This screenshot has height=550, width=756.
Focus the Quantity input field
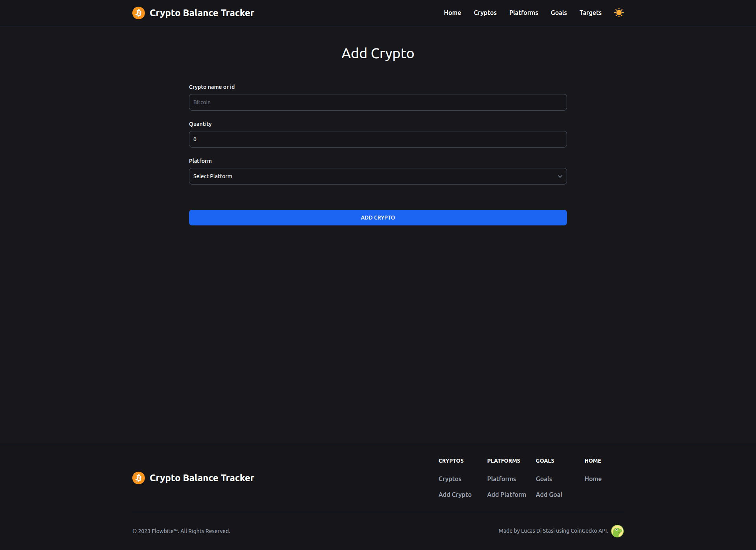tap(378, 139)
